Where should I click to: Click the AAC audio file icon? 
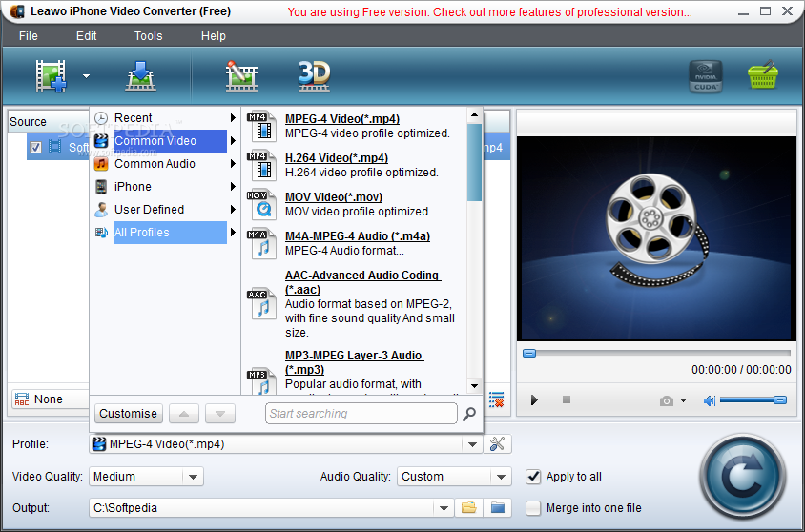262,304
